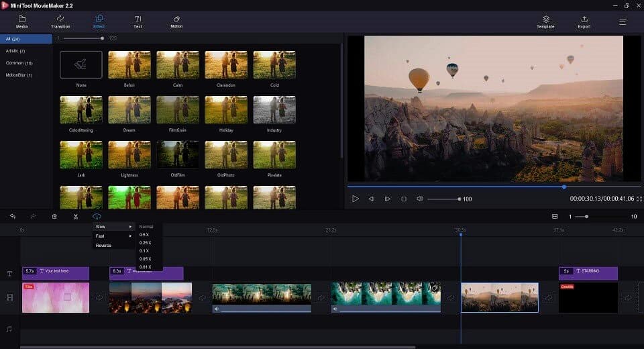Mute the preview volume speaker
This screenshot has height=349, width=644.
coord(419,199)
